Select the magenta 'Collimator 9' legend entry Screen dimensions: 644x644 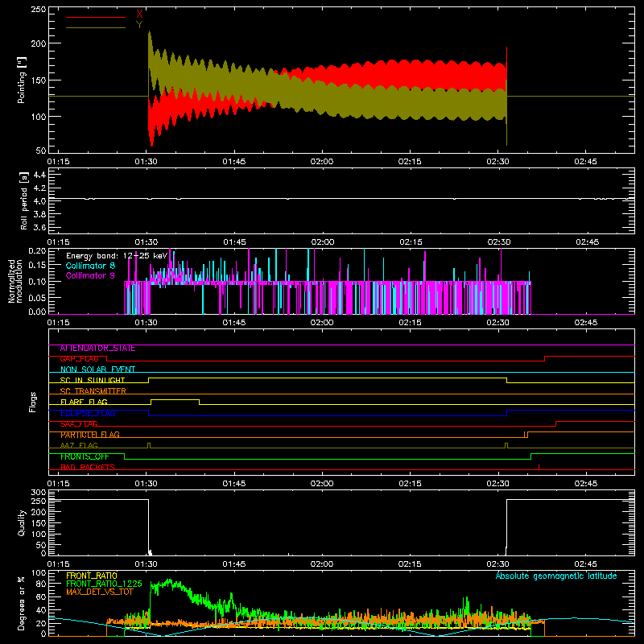click(90, 275)
